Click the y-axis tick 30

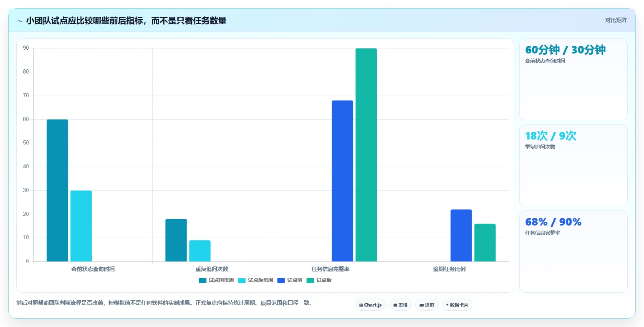(x=26, y=190)
